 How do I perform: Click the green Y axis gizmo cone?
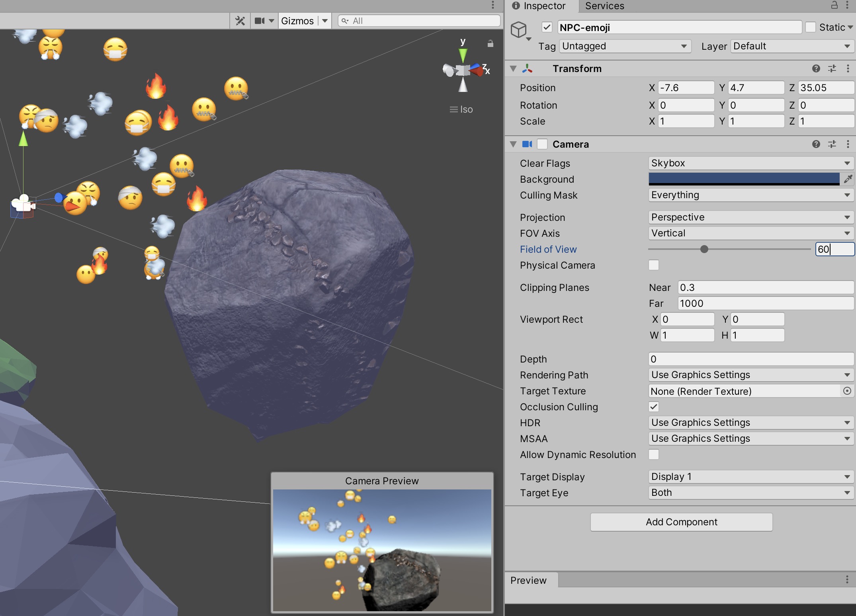[x=463, y=55]
